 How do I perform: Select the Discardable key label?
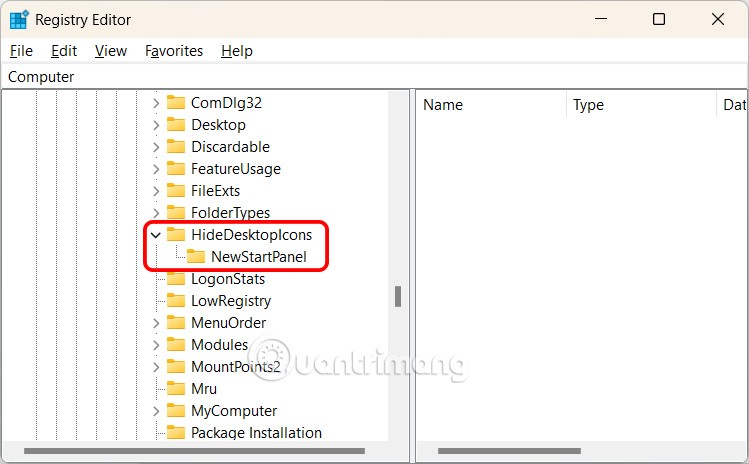pyautogui.click(x=230, y=147)
